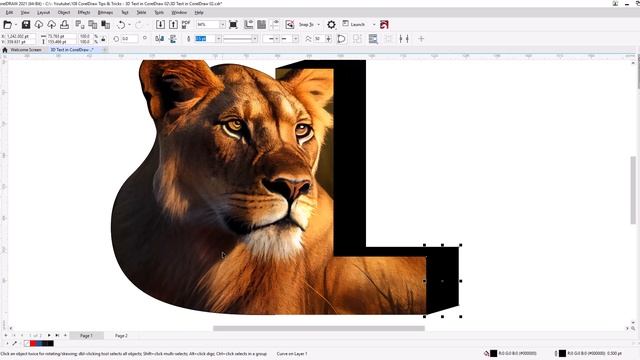
Task: Click the Launch button
Action: coord(353,24)
